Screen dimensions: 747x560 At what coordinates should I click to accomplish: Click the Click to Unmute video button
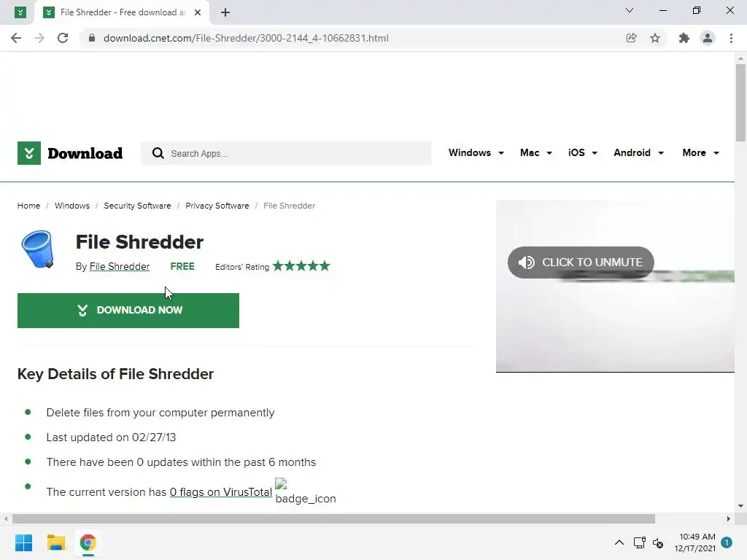point(581,262)
